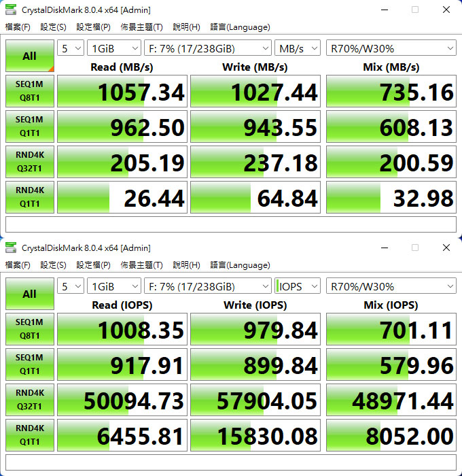Click CrystalDiskMark app icon in top window
The height and width of the screenshot is (476, 462).
[11, 10]
